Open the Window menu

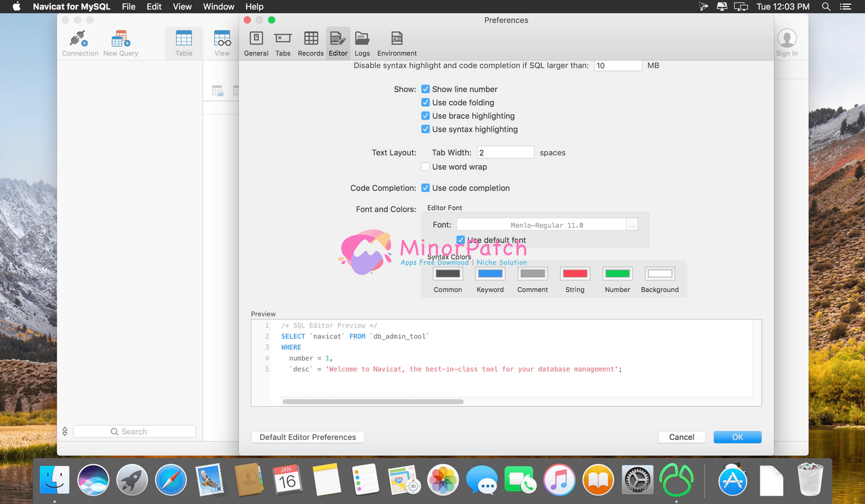219,7
